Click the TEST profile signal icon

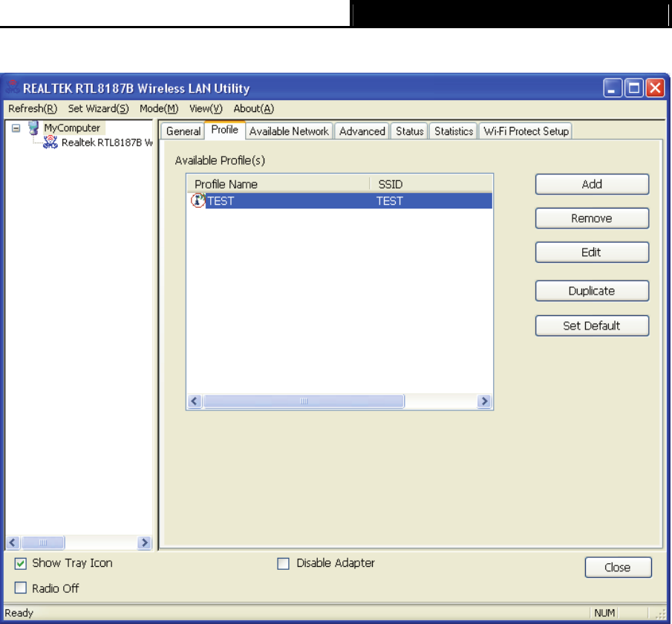tap(198, 200)
